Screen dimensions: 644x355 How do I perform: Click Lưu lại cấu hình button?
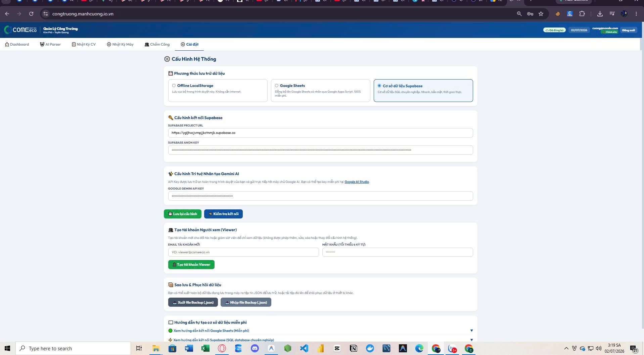point(183,214)
